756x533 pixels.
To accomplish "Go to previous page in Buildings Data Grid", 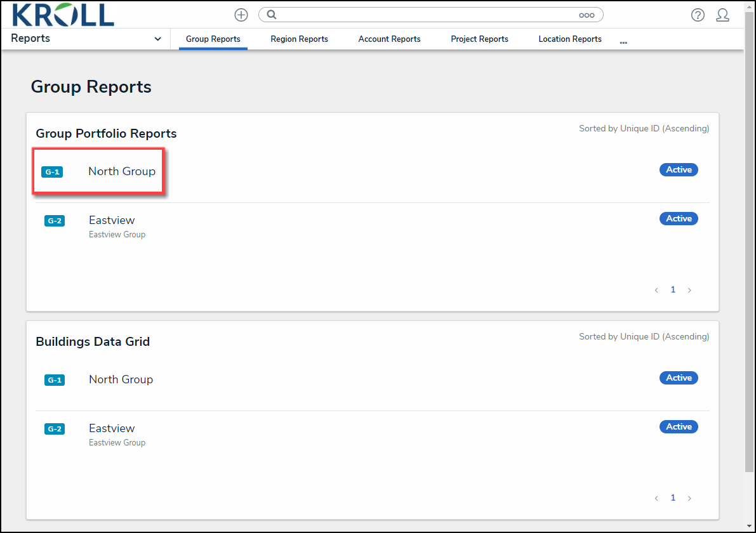I will [656, 498].
